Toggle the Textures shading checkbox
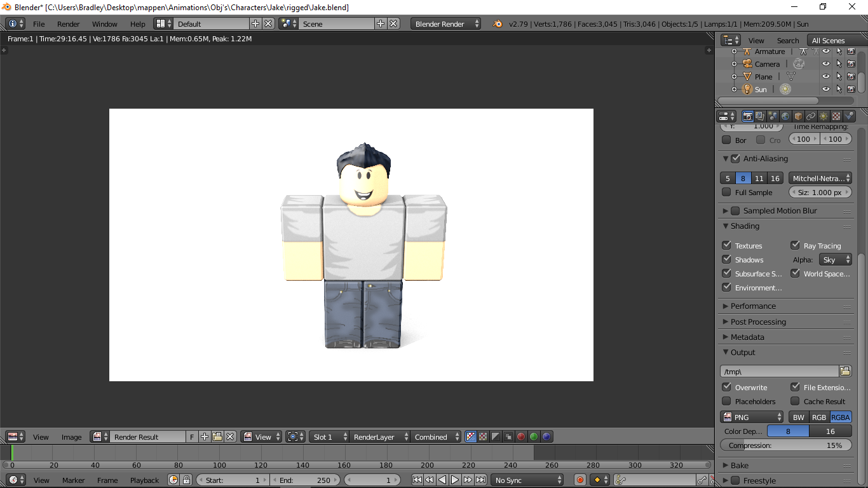 (x=726, y=245)
